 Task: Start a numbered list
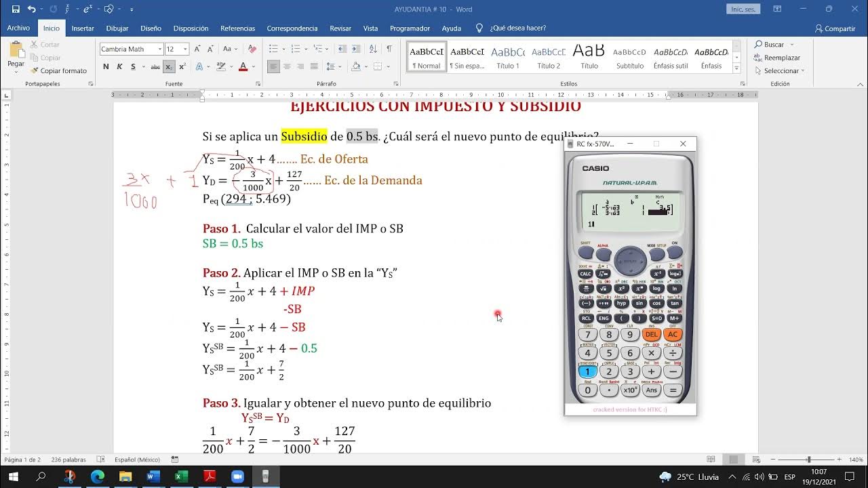[x=296, y=49]
